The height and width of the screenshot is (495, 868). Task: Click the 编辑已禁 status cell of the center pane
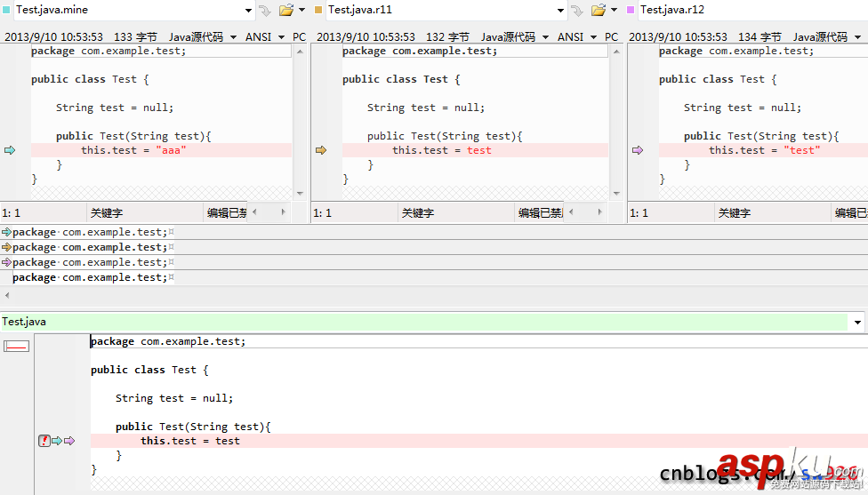point(540,213)
